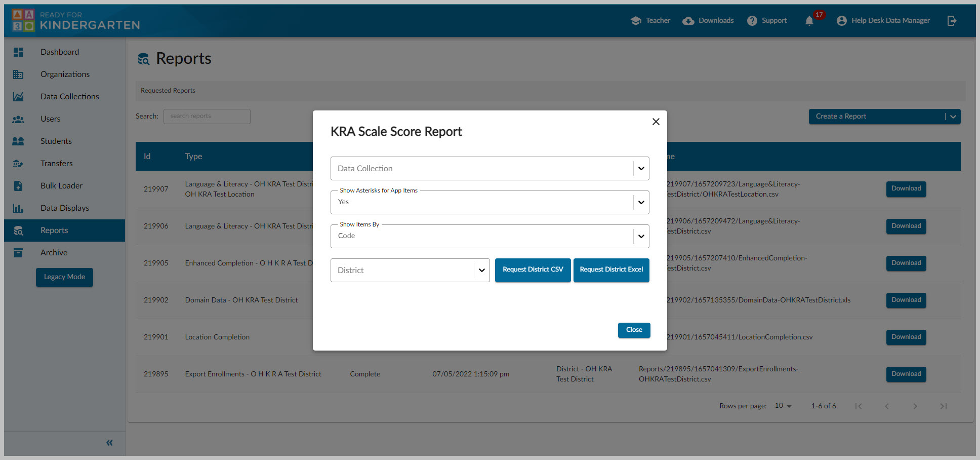Image resolution: width=980 pixels, height=460 pixels.
Task: Click inside the search reports field
Action: (207, 116)
